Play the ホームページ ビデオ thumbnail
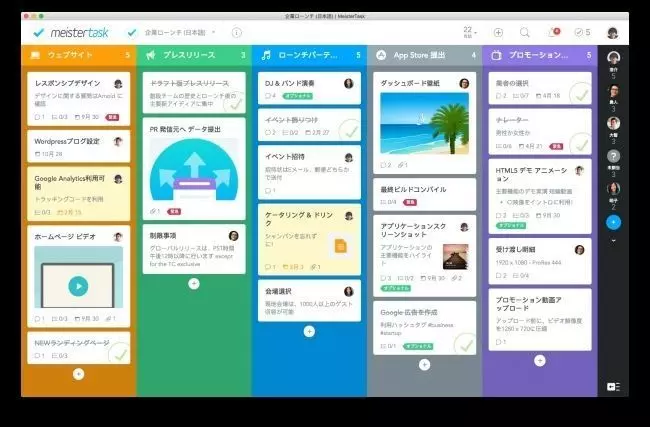The width and height of the screenshot is (650, 427). tap(78, 286)
